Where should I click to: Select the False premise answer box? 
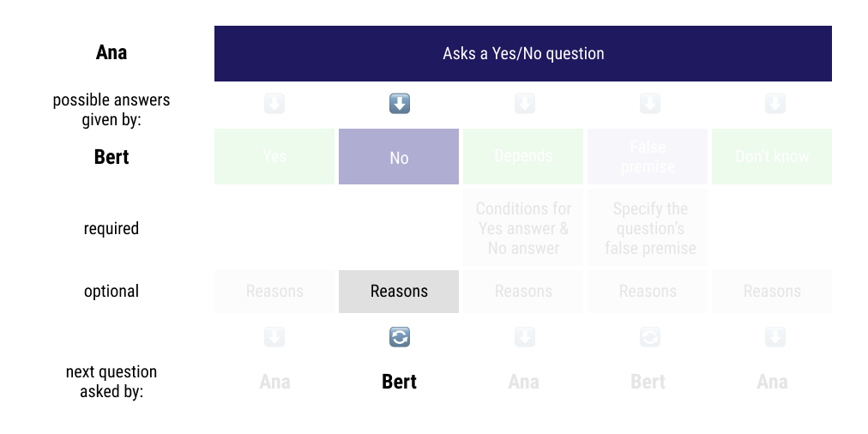[x=648, y=157]
